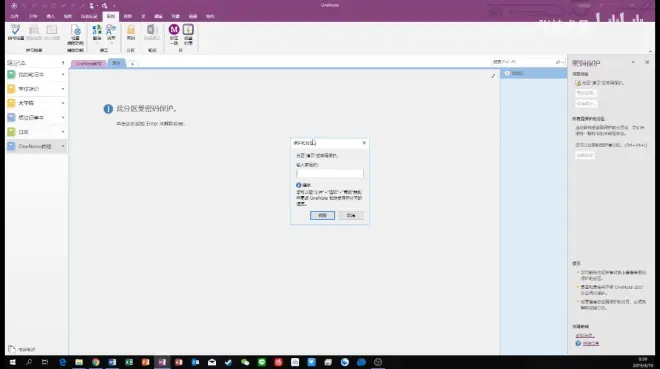Open the password pane options dropdown arrow
The width and height of the screenshot is (660, 369).
click(633, 62)
